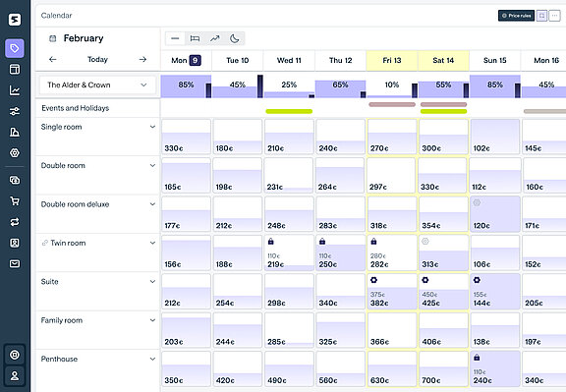Toggle the trend line view button
This screenshot has height=392, width=566.
coord(215,38)
